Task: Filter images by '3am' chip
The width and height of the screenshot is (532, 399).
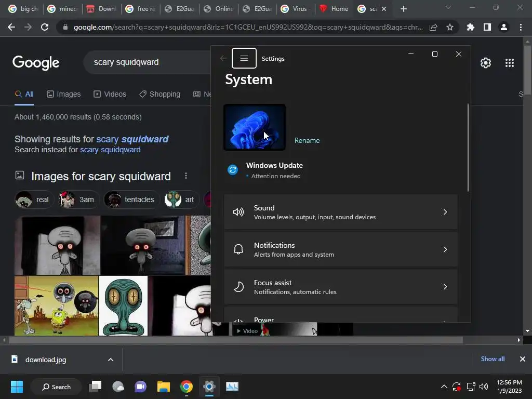Action: [79, 199]
